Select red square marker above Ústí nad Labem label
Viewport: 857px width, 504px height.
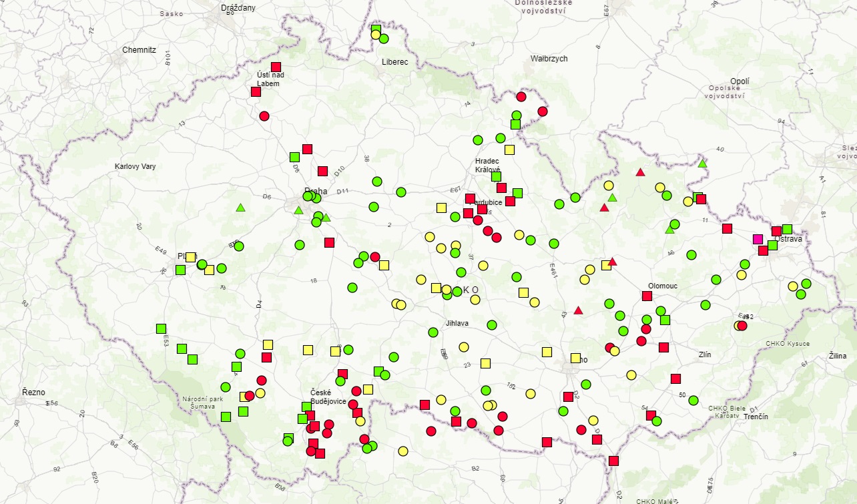(x=276, y=67)
